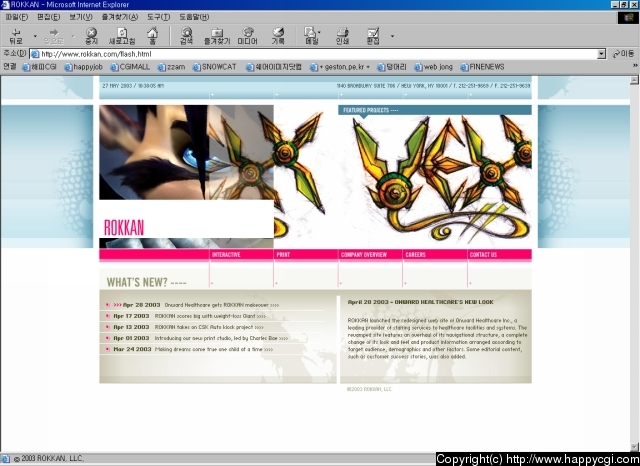Open the 즐겨찾기(A) menu
This screenshot has width=640, height=466.
pyautogui.click(x=120, y=17)
